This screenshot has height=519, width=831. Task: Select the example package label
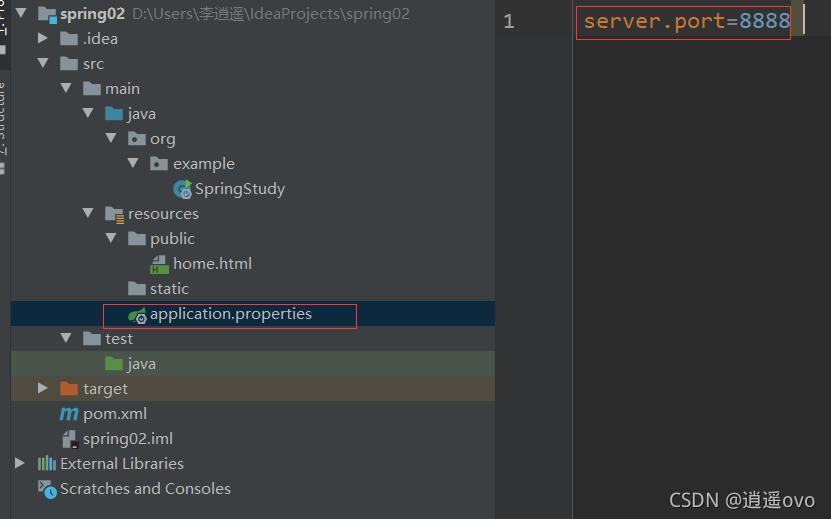204,164
